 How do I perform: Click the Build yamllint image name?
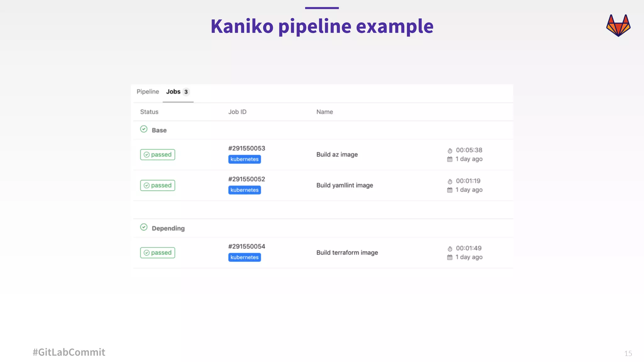click(x=345, y=185)
